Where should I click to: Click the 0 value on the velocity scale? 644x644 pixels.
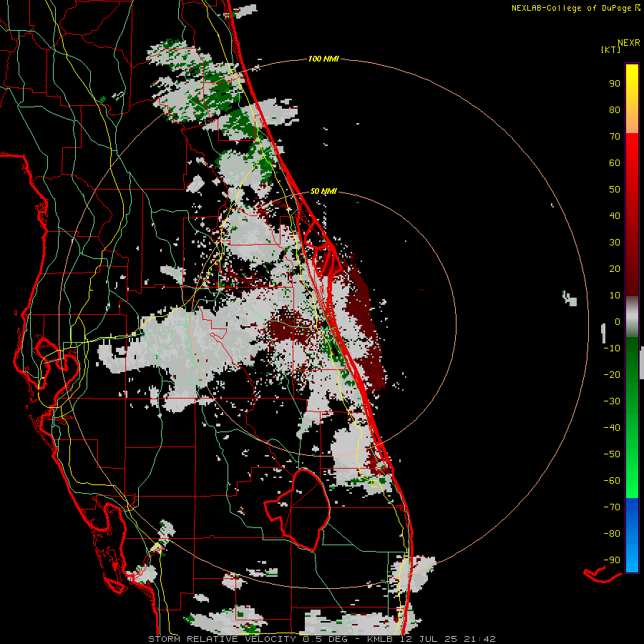(618, 322)
